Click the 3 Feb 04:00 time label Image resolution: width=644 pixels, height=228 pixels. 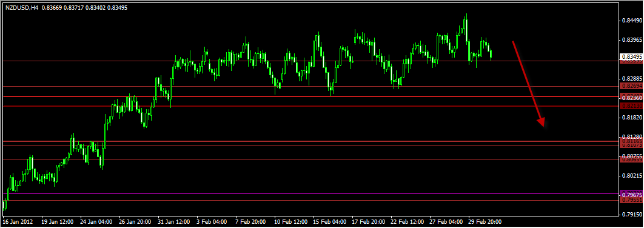pos(212,221)
